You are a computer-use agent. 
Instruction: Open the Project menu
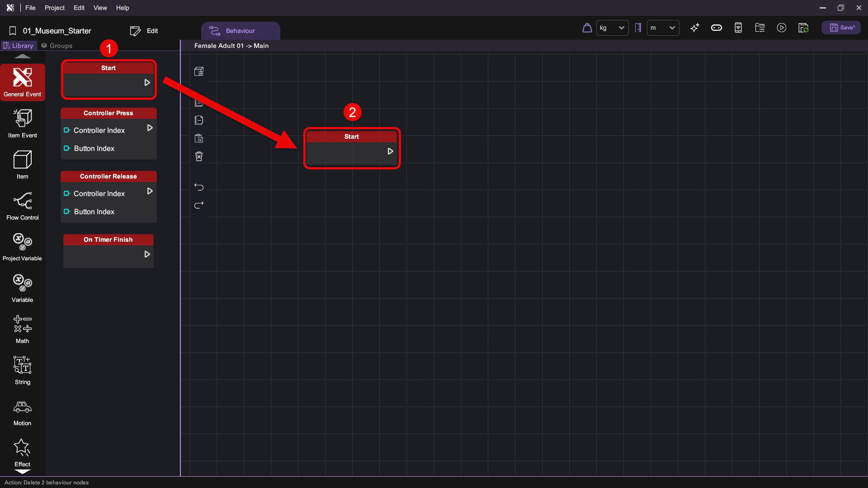54,8
